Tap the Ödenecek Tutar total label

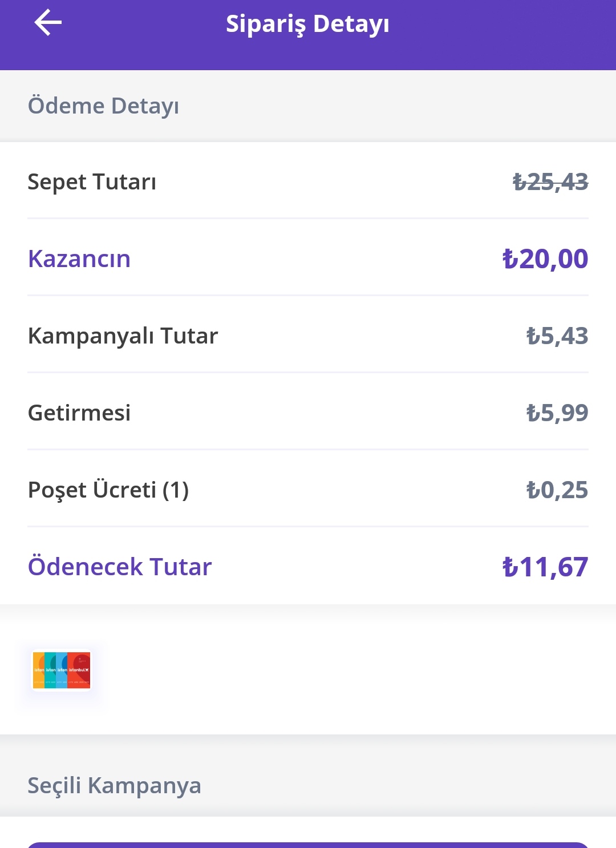(x=120, y=567)
